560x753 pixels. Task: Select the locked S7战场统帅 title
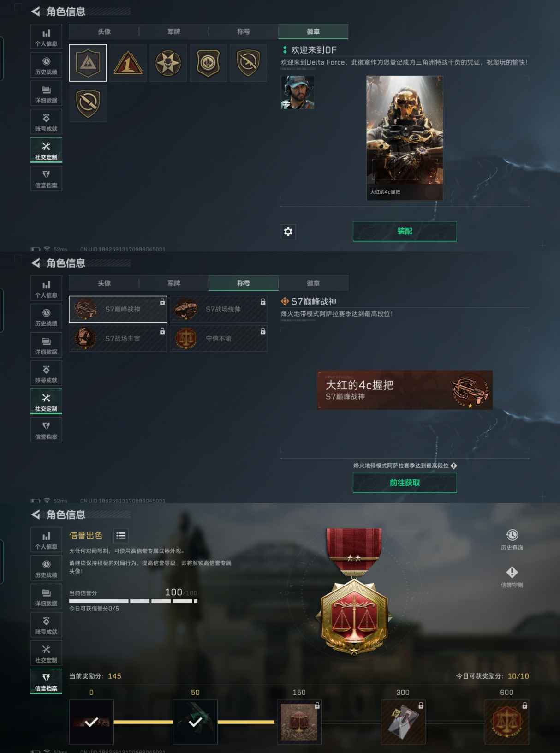219,309
